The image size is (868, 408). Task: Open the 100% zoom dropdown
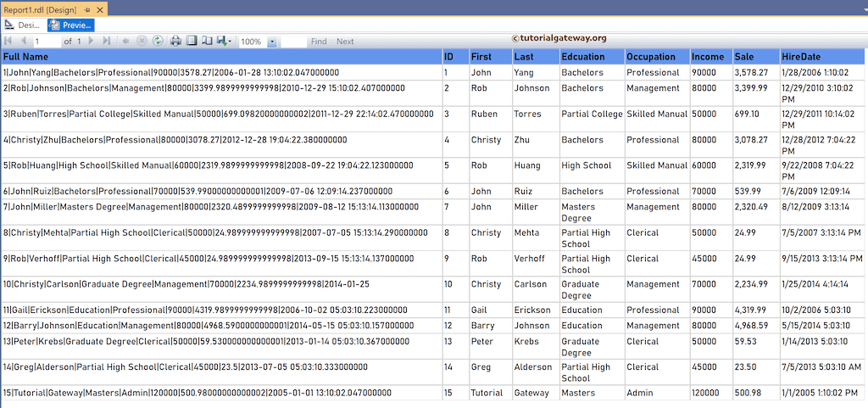tap(272, 42)
